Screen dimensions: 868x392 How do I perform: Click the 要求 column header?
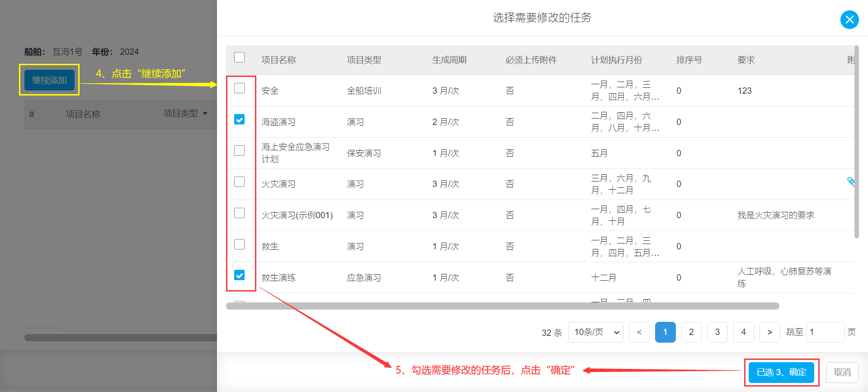click(x=746, y=60)
